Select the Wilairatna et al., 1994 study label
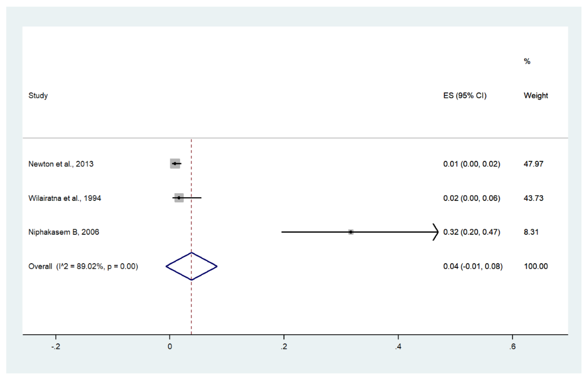Screen dimensions: 588x381 pos(65,198)
